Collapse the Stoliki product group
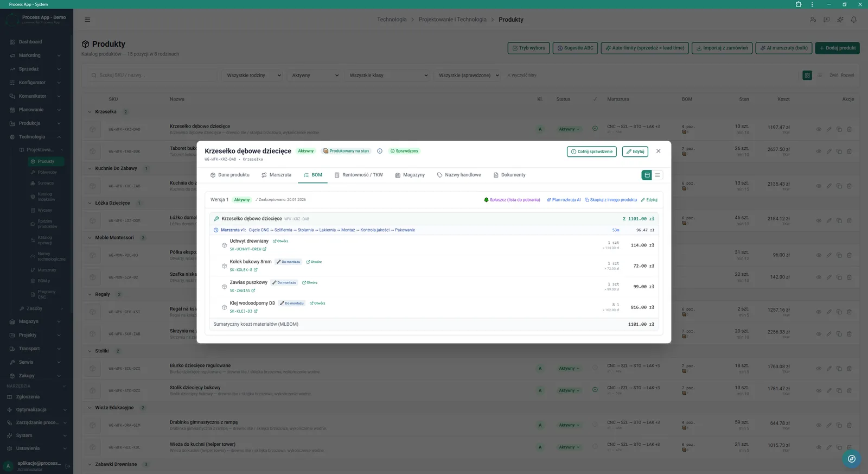 90,351
